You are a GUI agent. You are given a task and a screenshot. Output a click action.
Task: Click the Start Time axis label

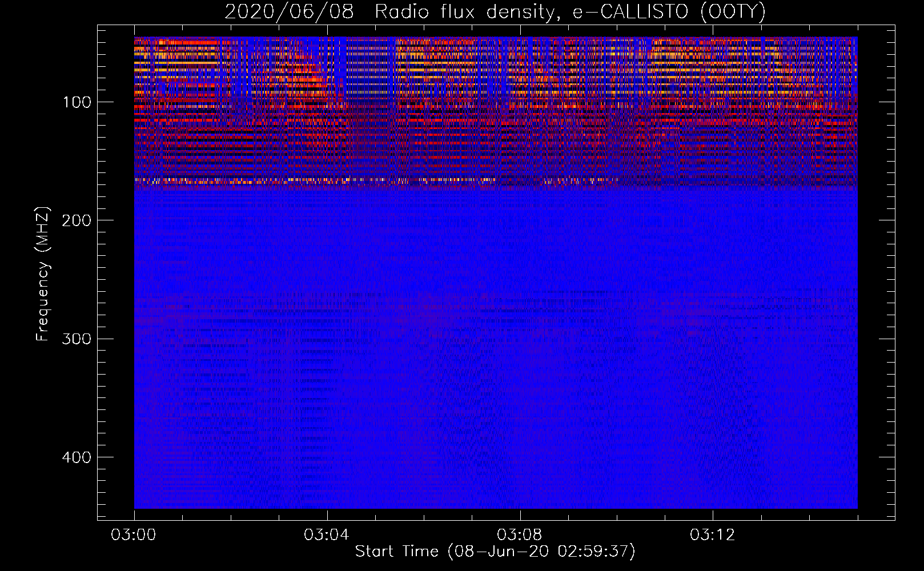[x=495, y=552]
